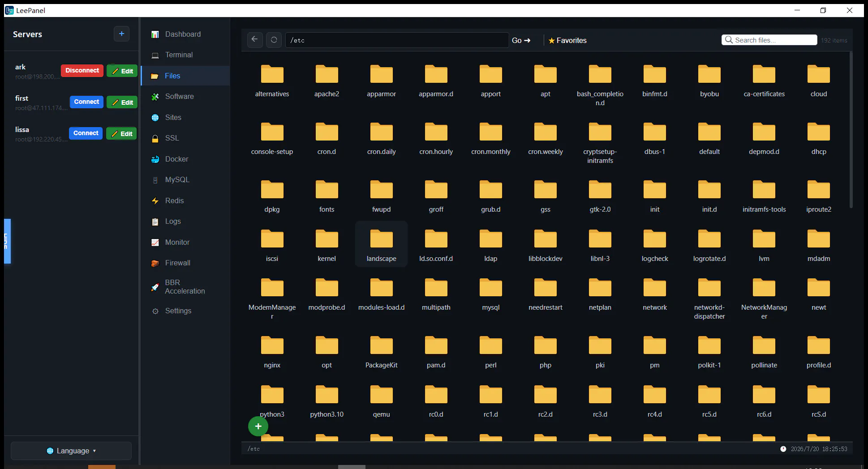Viewport: 868px width, 469px height.
Task: Select the cron.daily folder
Action: click(382, 139)
